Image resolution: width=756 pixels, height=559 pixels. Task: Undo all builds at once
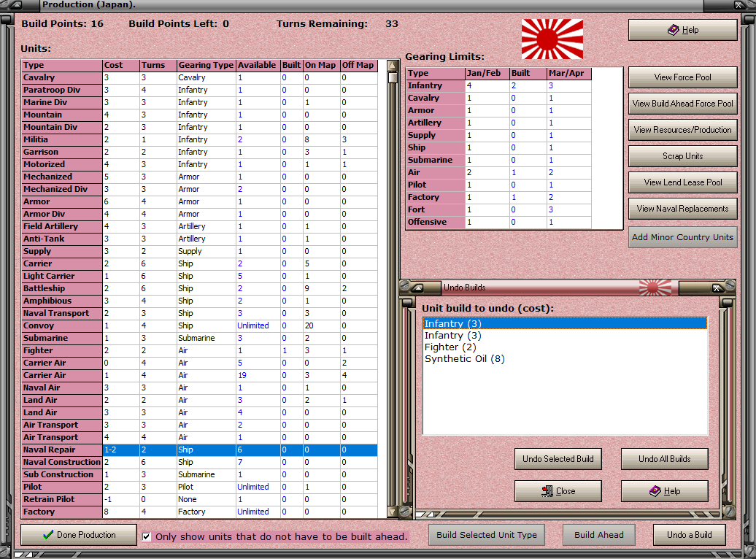point(663,459)
